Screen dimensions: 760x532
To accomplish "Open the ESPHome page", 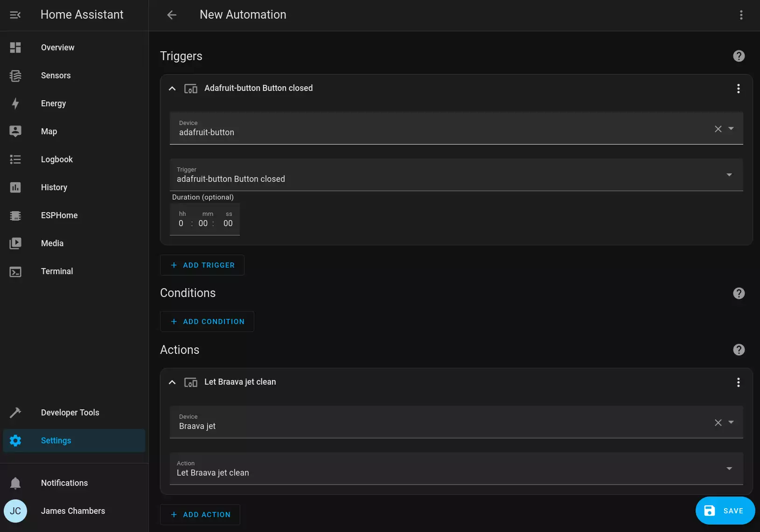I will point(74,215).
